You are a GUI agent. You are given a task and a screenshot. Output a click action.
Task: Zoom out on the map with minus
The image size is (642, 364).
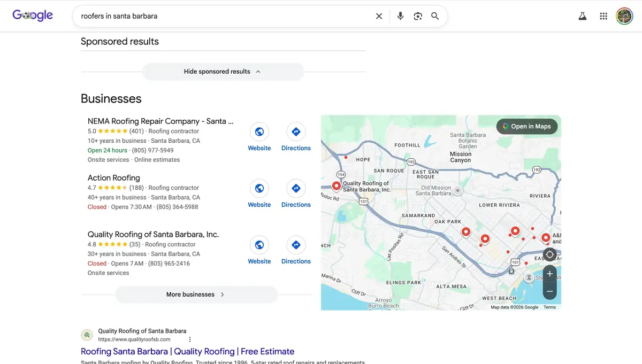coord(549,292)
